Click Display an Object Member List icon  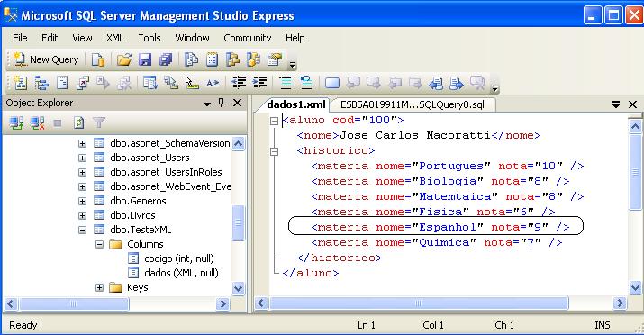click(150, 83)
